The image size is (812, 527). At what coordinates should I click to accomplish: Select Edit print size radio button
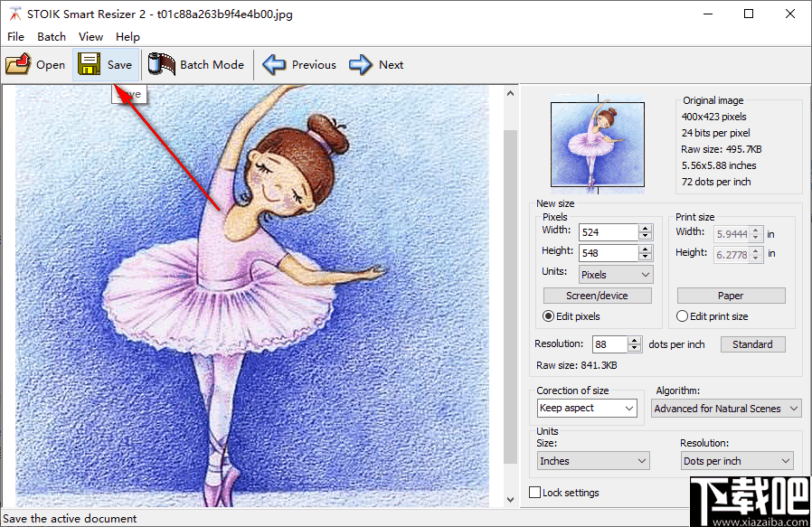pyautogui.click(x=683, y=316)
